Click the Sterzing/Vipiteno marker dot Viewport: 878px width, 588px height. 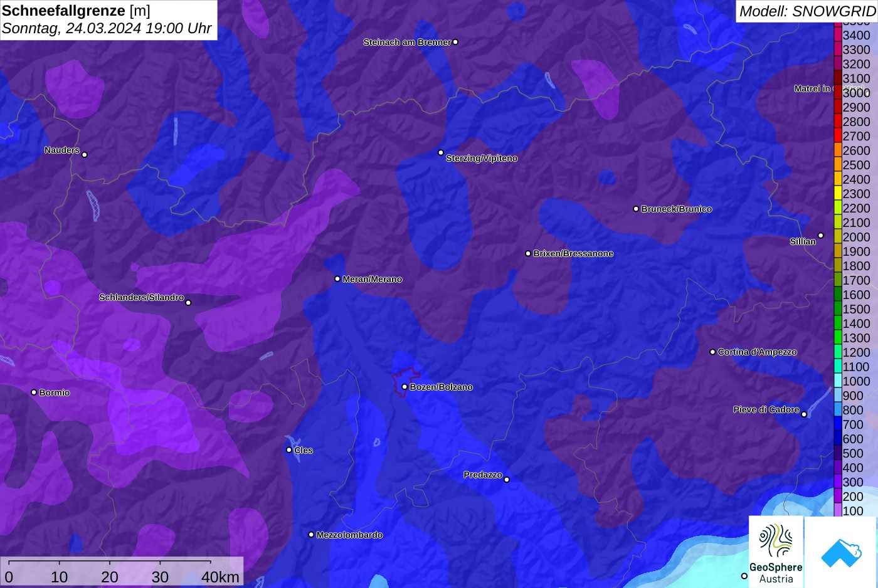441,152
